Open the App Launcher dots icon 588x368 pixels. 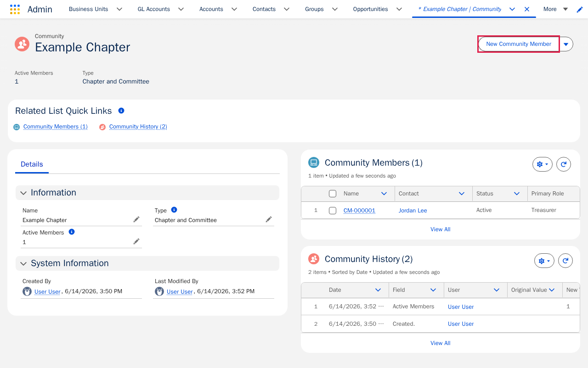click(15, 9)
